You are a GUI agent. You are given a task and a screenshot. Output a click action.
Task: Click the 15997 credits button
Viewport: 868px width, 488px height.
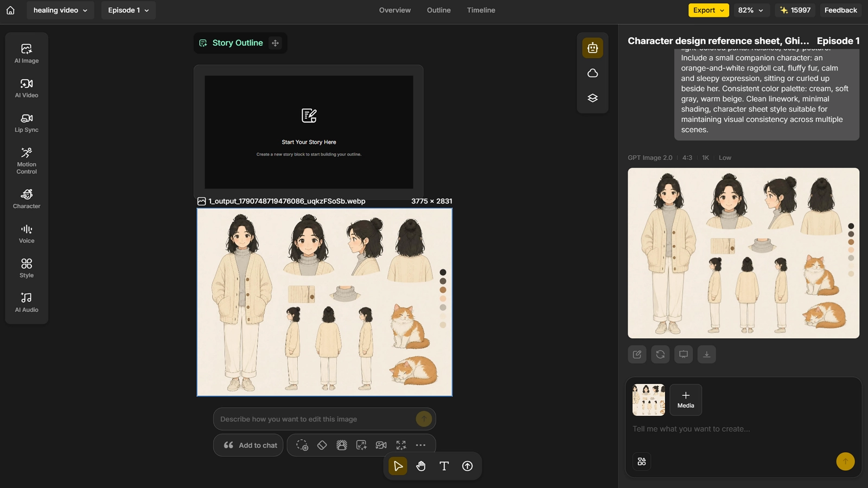795,10
